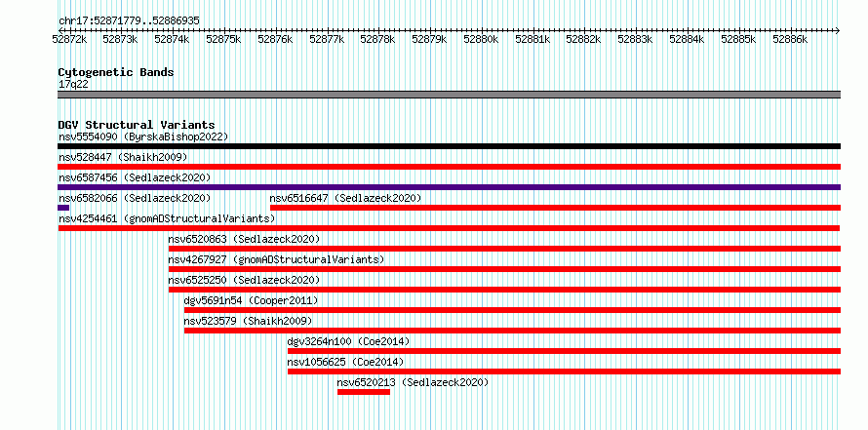Image resolution: width=868 pixels, height=430 pixels.
Task: Select the red nsv4267927 variant bar
Action: 505,269
